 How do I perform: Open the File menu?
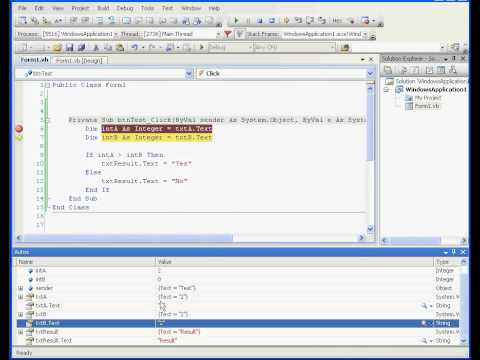(x=22, y=8)
